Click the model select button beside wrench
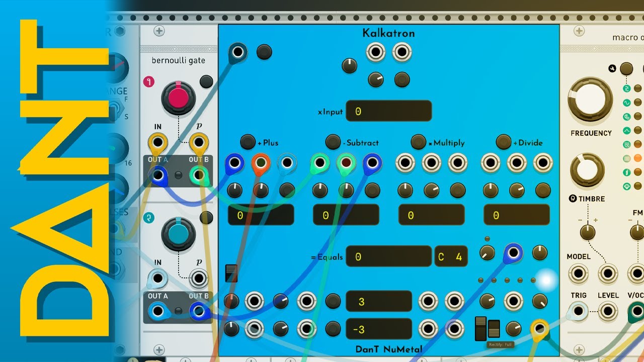644x362 pixels. point(626,69)
